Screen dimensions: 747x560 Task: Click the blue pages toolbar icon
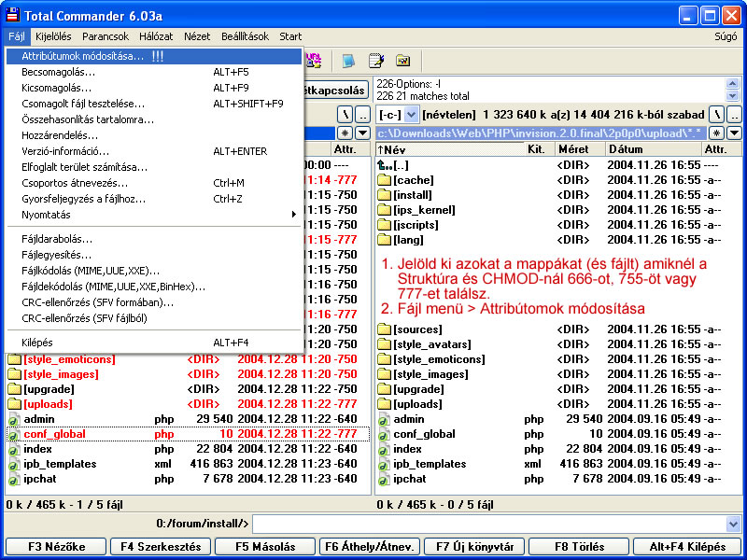(349, 61)
